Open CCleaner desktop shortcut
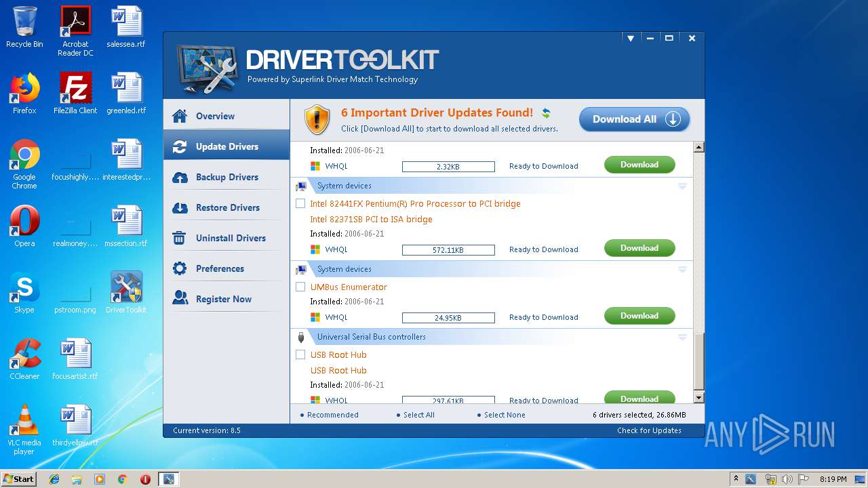Image resolution: width=868 pixels, height=488 pixels. (x=24, y=359)
